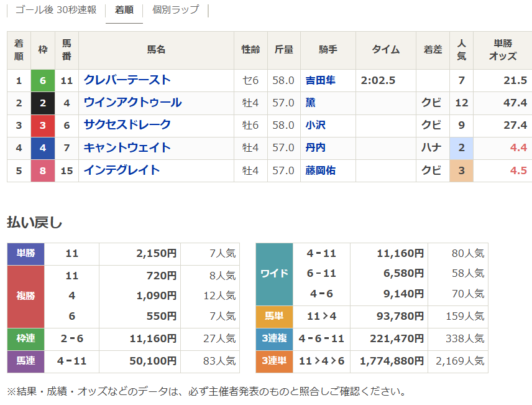
Task: Open horse page for キャントウェイト
Action: (x=127, y=148)
